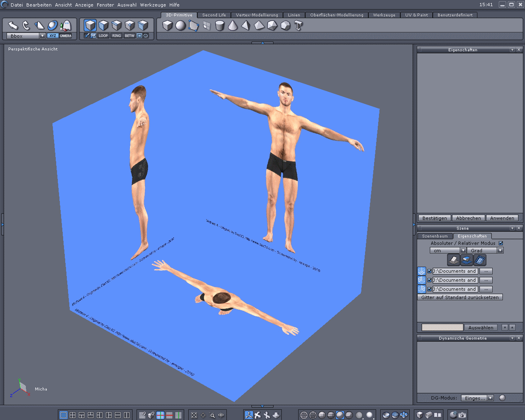
Task: Toggle the XYZ manipulator mode
Action: click(x=53, y=36)
